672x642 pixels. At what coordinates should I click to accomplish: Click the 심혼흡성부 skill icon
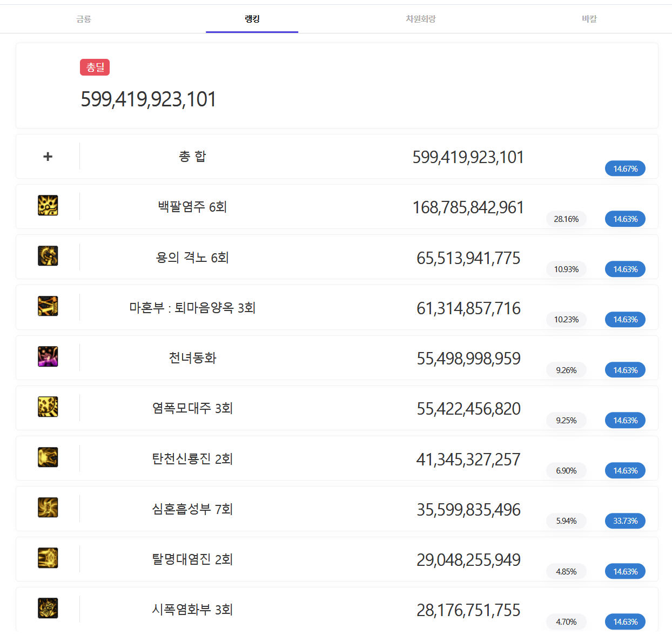[48, 508]
